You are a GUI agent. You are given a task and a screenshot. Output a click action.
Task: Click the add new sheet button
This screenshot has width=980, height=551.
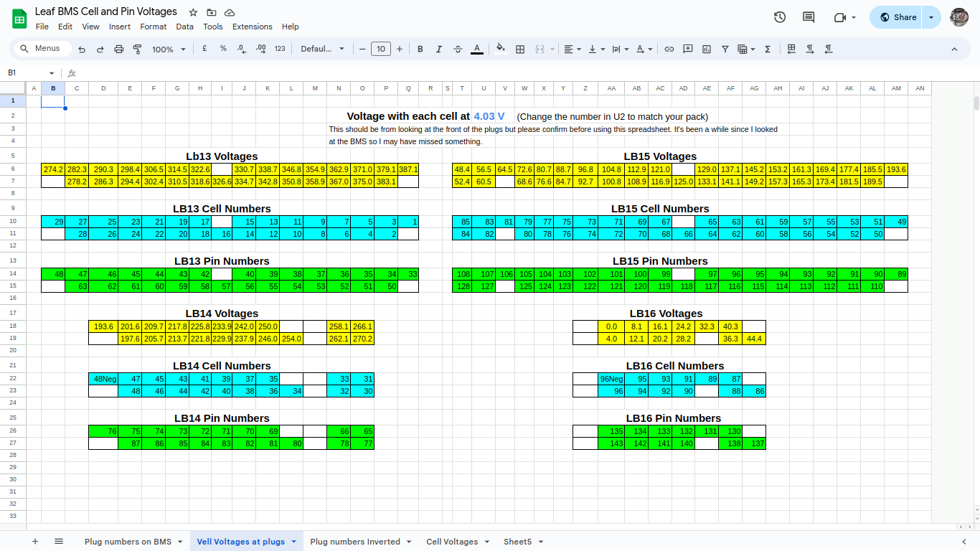click(35, 542)
